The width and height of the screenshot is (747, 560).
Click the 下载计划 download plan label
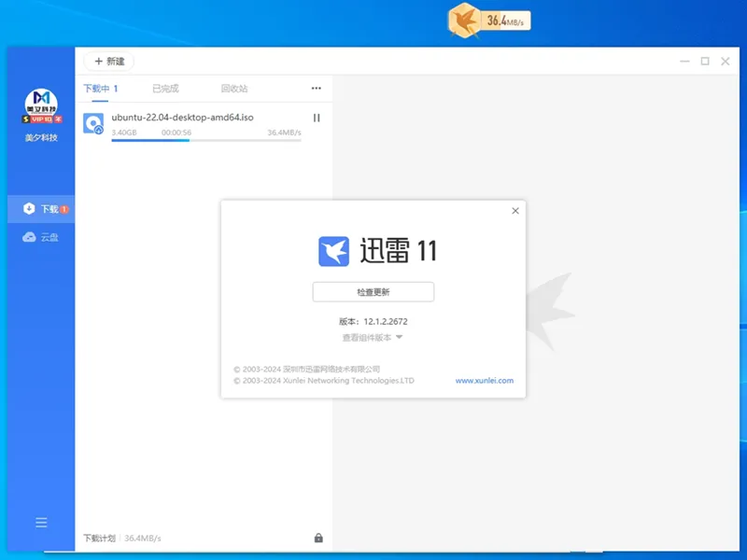pos(100,539)
